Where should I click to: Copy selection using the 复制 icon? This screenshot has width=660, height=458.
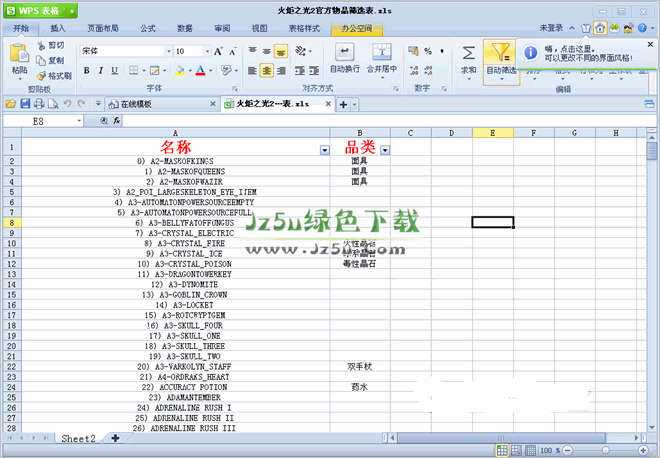(41, 61)
